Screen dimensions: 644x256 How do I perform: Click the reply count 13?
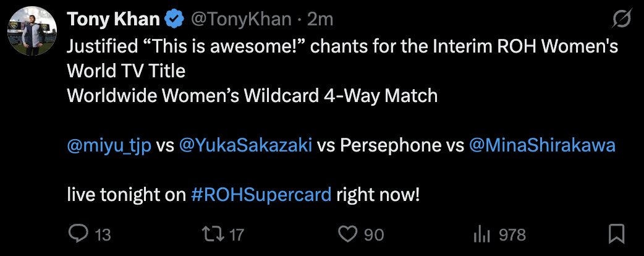click(x=103, y=235)
